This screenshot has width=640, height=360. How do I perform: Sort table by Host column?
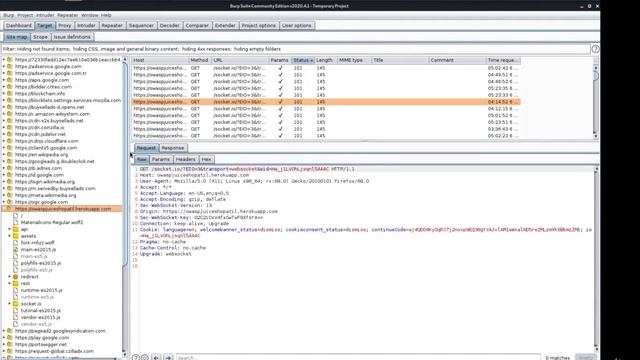(160, 60)
